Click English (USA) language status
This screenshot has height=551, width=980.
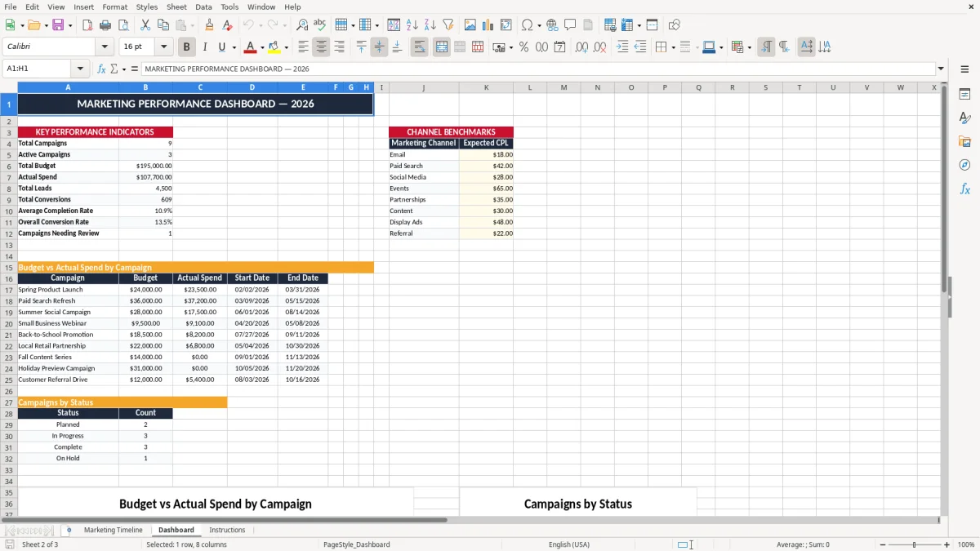pos(568,544)
